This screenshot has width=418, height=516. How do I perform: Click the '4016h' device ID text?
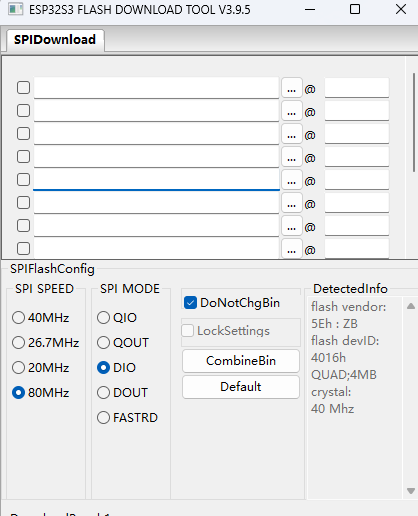coord(328,358)
